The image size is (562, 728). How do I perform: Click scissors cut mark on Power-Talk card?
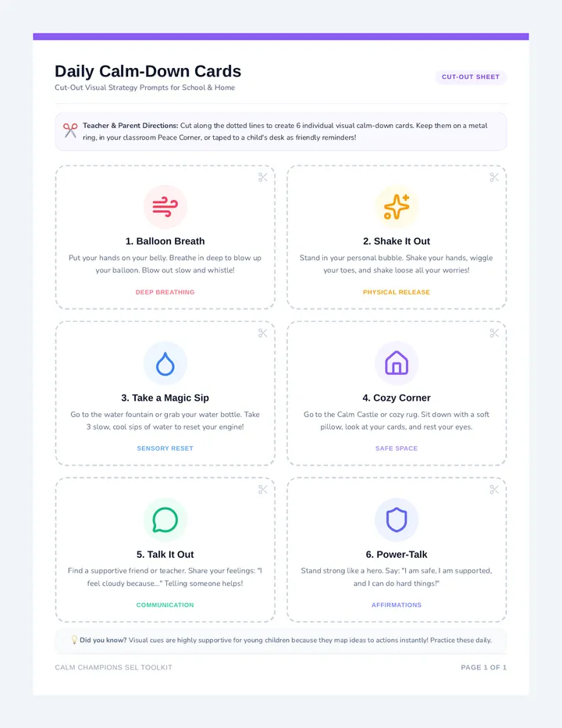pyautogui.click(x=494, y=489)
